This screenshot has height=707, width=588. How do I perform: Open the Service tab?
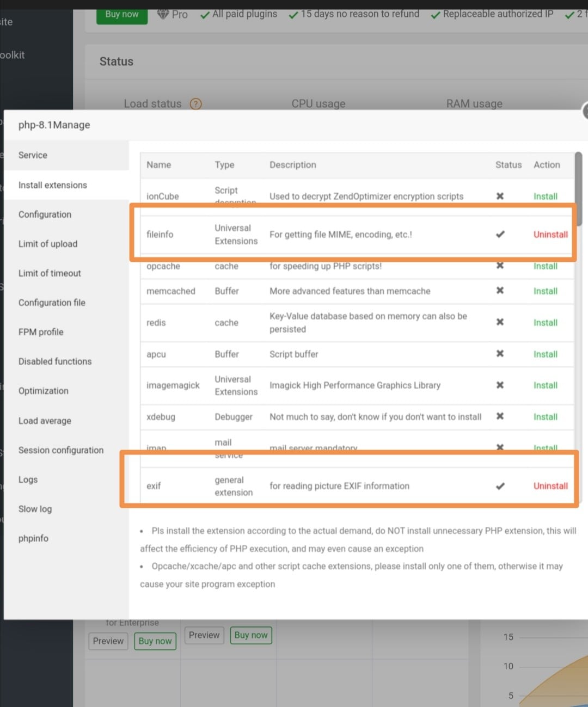click(x=33, y=155)
